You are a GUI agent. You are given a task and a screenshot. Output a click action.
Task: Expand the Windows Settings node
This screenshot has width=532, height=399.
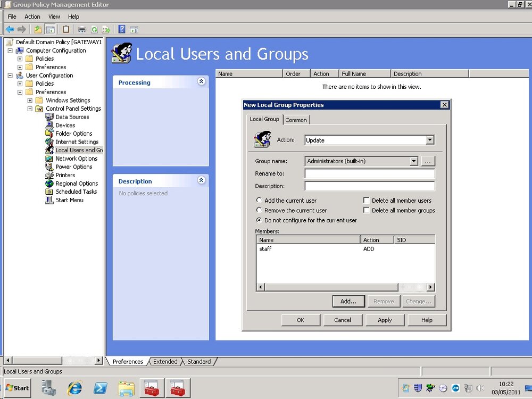tap(30, 101)
